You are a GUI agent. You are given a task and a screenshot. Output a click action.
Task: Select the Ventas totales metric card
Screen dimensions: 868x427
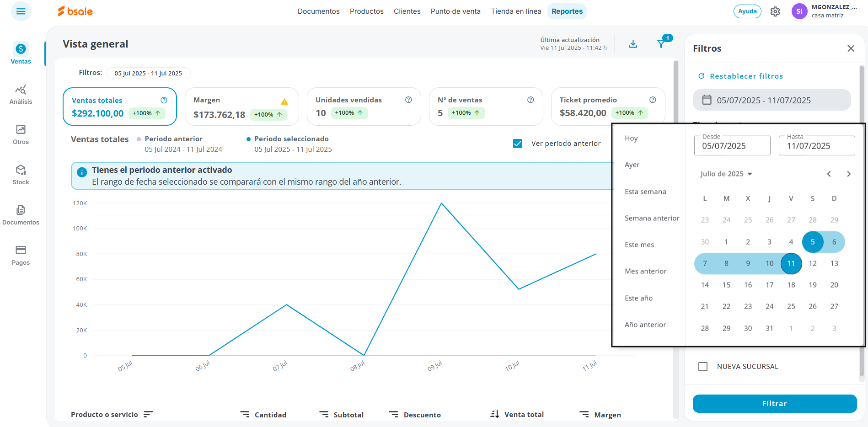120,107
